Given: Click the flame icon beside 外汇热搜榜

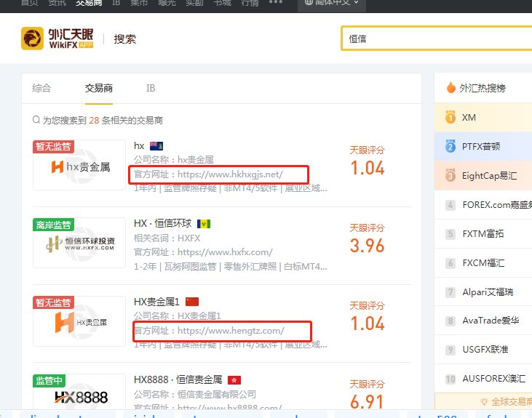Looking at the screenshot, I should (451, 87).
